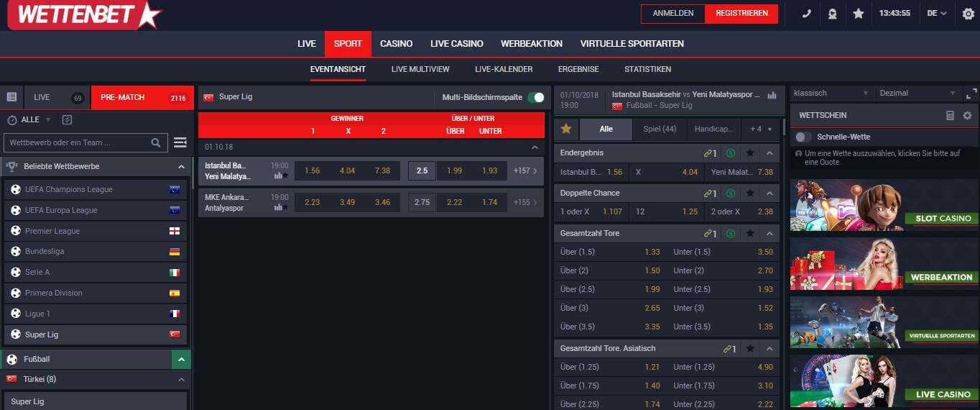
Task: Collapse the 01.10.18 date group
Action: pyautogui.click(x=534, y=147)
